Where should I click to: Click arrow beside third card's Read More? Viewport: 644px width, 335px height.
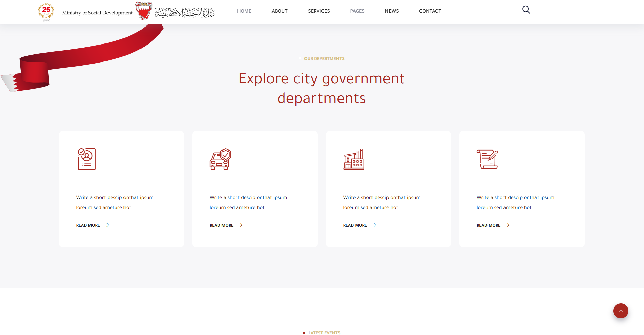tap(374, 225)
